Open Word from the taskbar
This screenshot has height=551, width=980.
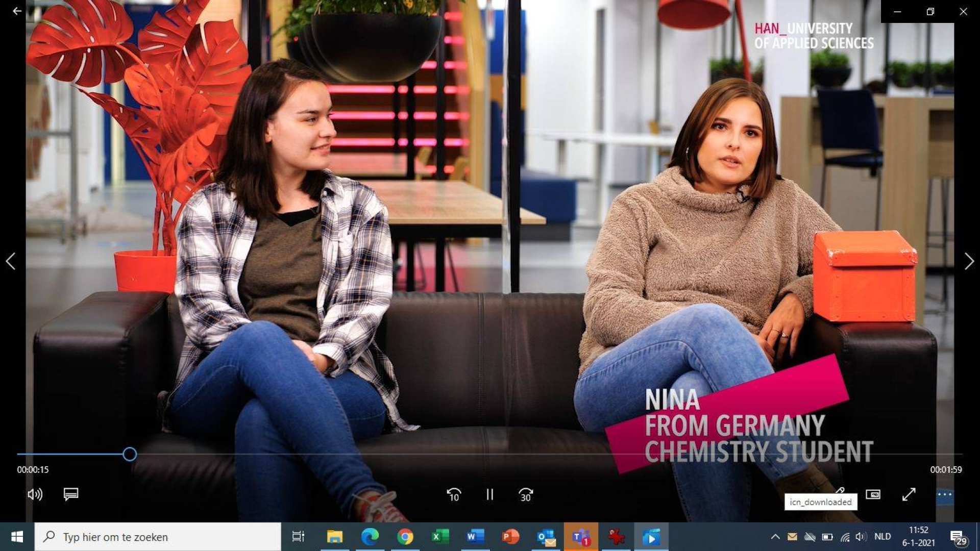[475, 537]
